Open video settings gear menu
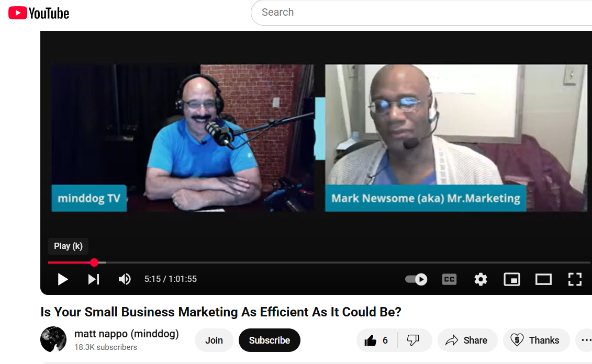The height and width of the screenshot is (364, 592). [x=481, y=279]
